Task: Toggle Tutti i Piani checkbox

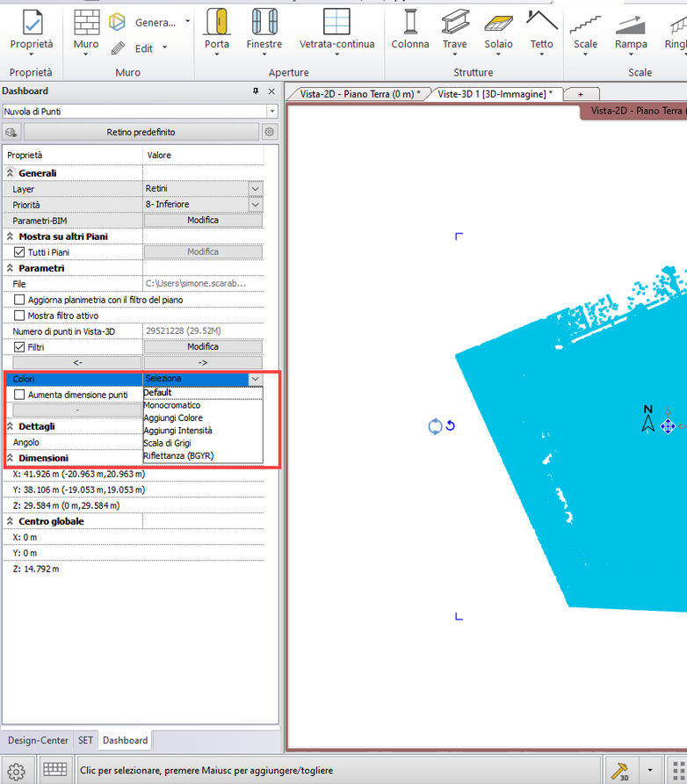Action: 19,252
